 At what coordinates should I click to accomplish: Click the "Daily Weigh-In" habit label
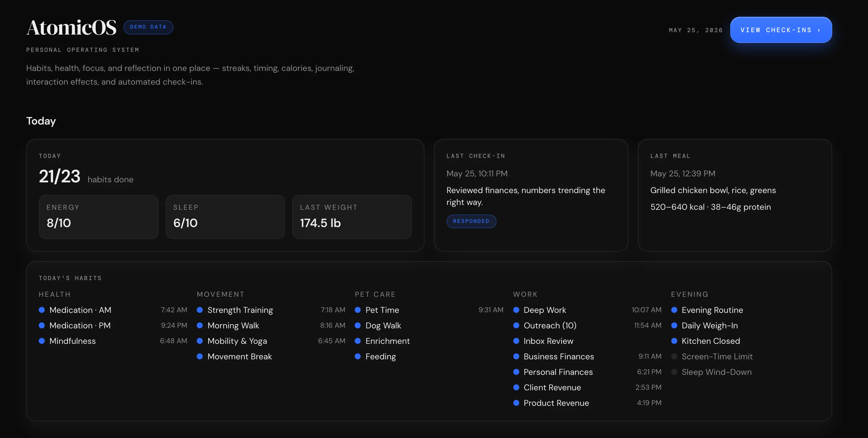pyautogui.click(x=710, y=326)
